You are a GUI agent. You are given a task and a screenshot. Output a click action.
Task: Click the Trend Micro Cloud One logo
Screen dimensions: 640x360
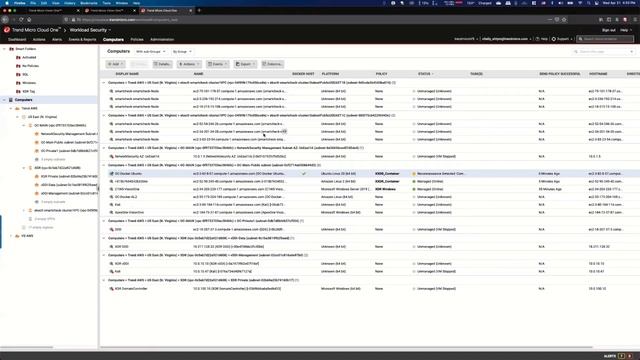point(7,30)
